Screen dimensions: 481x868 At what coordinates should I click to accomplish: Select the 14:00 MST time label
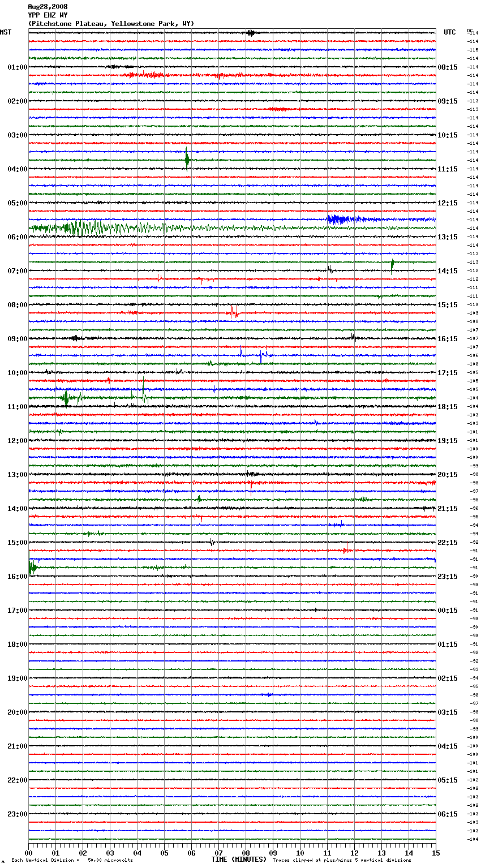(18, 509)
